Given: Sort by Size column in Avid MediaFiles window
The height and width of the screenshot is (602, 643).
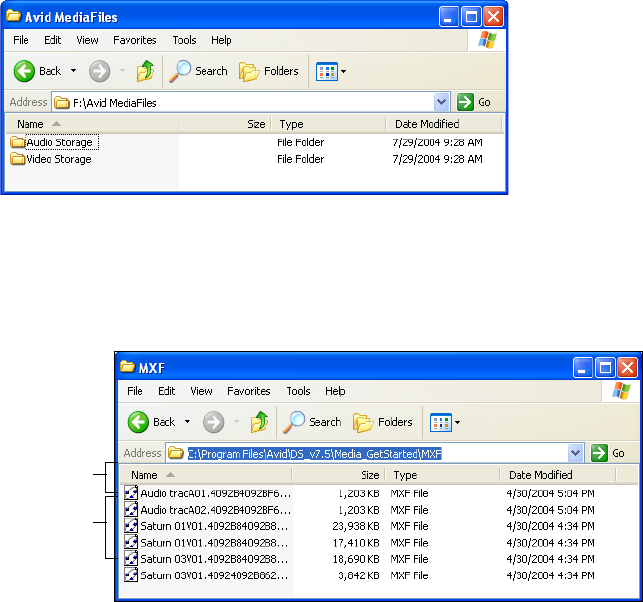Looking at the screenshot, I should pyautogui.click(x=225, y=124).
